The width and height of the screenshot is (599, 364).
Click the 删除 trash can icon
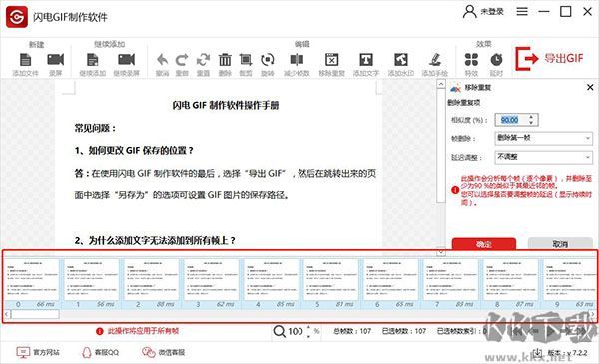click(x=225, y=60)
